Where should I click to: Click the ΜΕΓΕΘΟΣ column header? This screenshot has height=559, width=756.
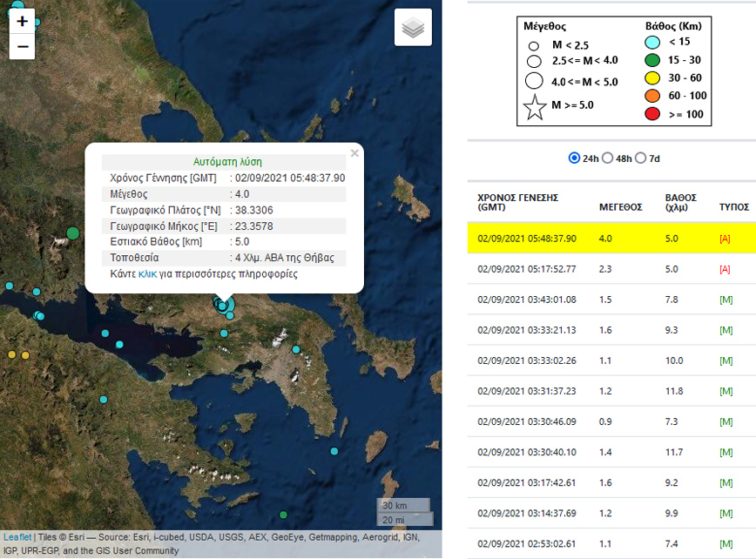[x=620, y=207]
